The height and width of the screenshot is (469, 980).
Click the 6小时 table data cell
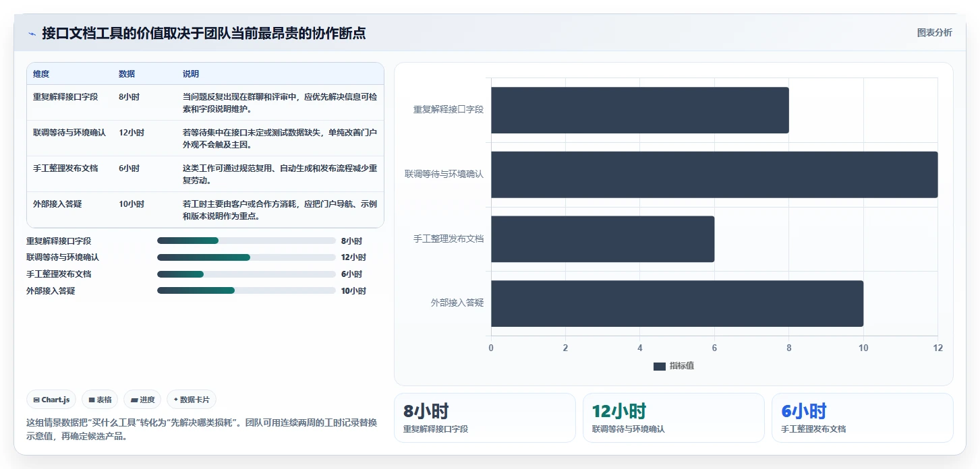[x=129, y=168]
